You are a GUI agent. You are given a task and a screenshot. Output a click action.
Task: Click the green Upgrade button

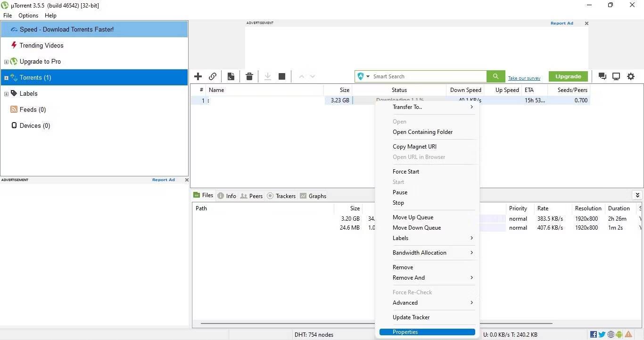click(x=568, y=76)
